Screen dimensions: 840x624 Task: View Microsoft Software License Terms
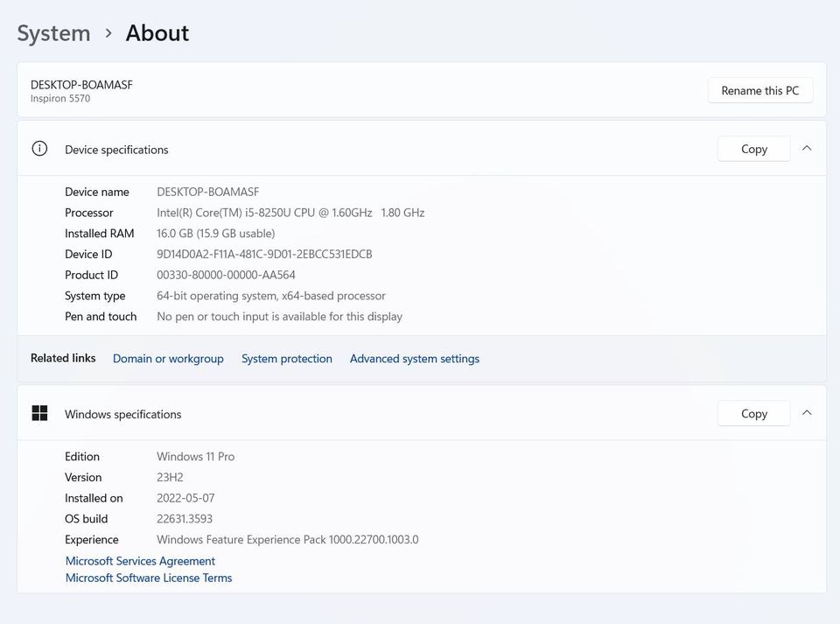tap(149, 578)
